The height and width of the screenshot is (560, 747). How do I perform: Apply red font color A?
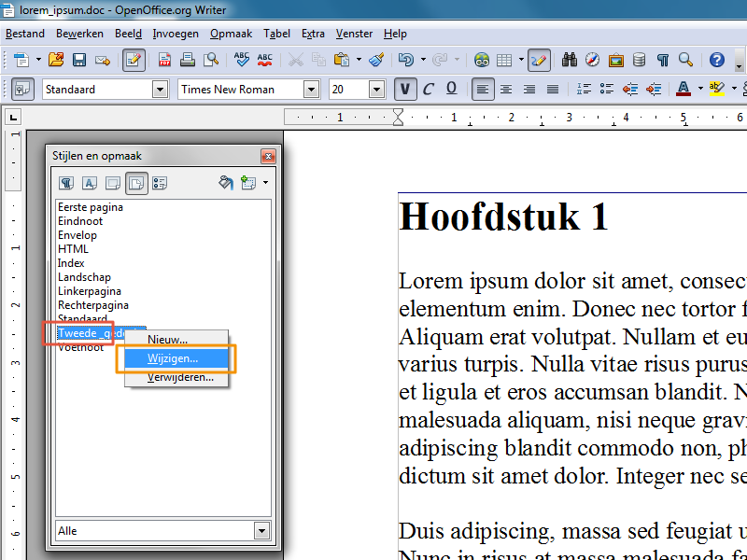tap(684, 89)
